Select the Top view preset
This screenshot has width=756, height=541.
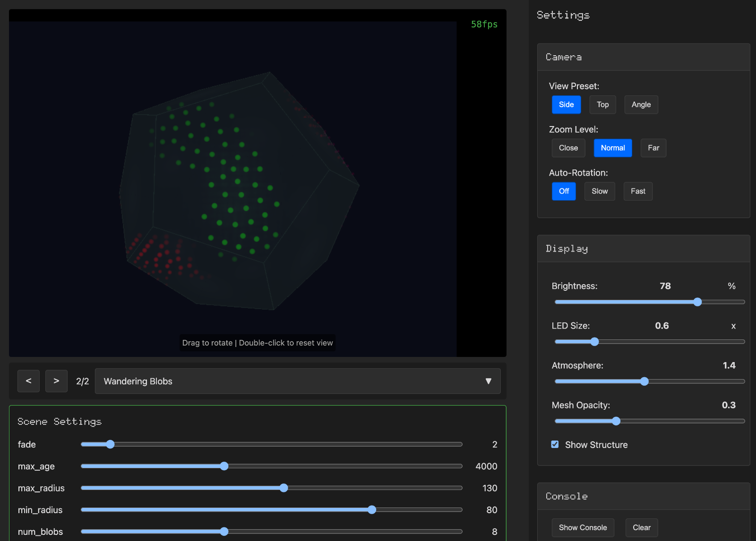pos(602,105)
